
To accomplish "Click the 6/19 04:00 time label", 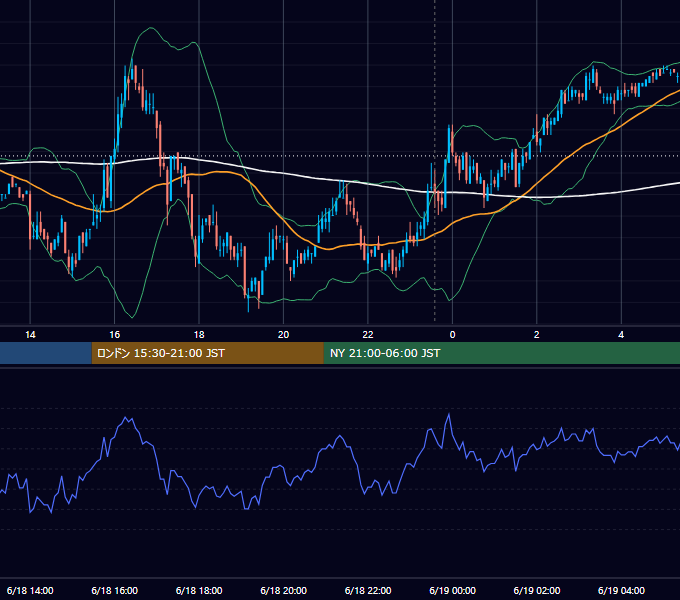I will coord(621,590).
